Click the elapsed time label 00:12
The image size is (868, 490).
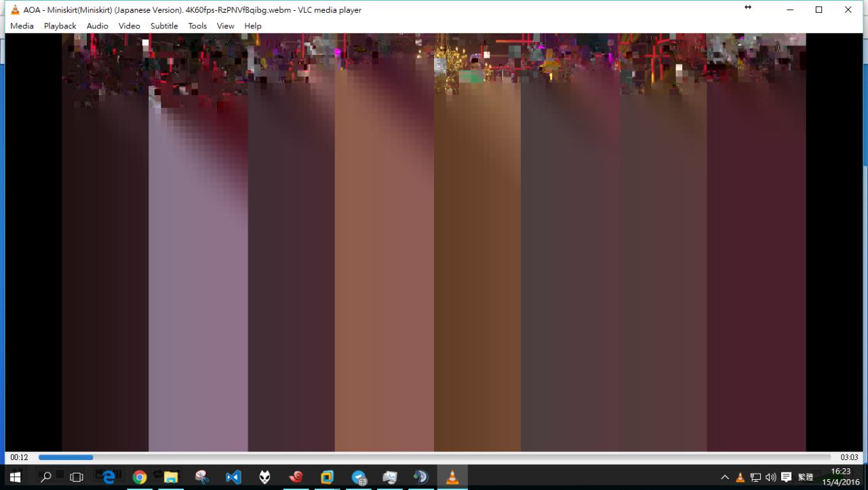pos(19,457)
